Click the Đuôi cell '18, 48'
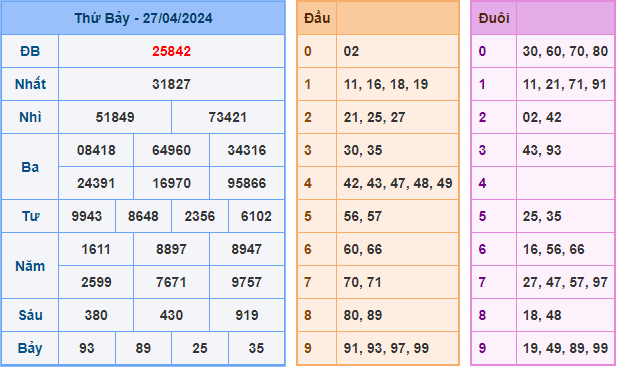 [565, 315]
